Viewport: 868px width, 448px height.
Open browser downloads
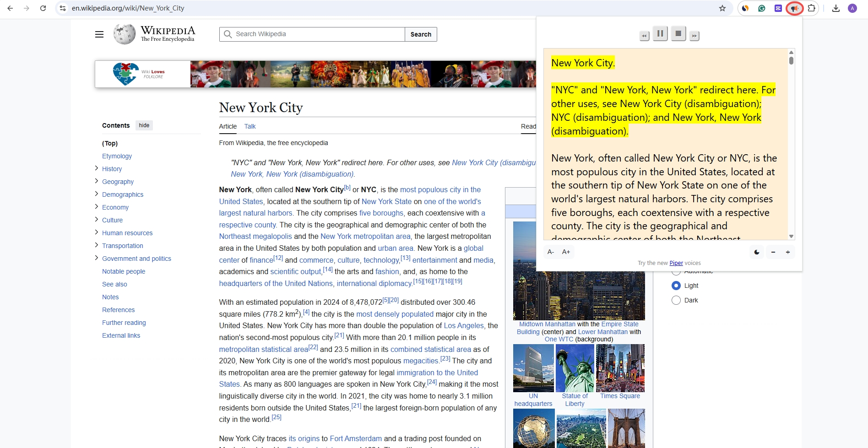coord(836,8)
